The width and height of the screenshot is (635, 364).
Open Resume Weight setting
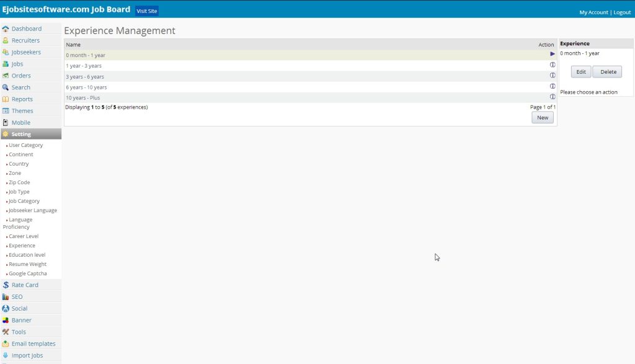tap(27, 264)
